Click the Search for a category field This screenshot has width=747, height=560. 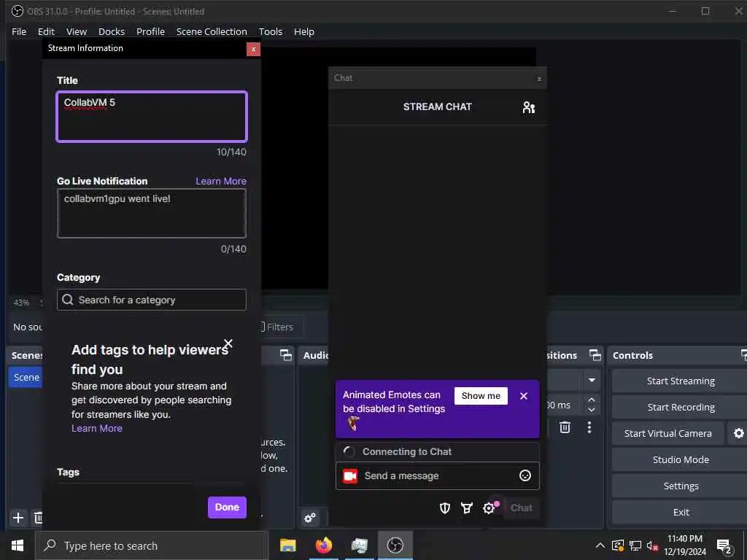(x=152, y=300)
